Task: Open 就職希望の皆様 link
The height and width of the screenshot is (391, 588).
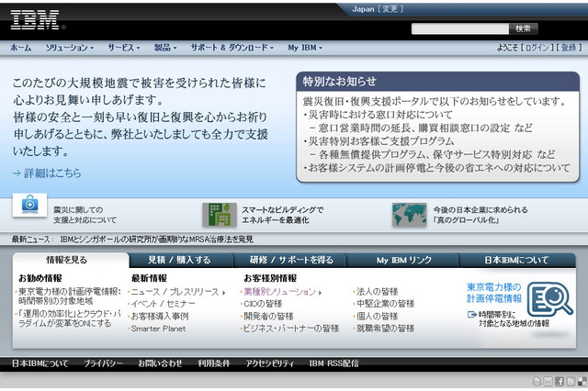Action: point(386,329)
